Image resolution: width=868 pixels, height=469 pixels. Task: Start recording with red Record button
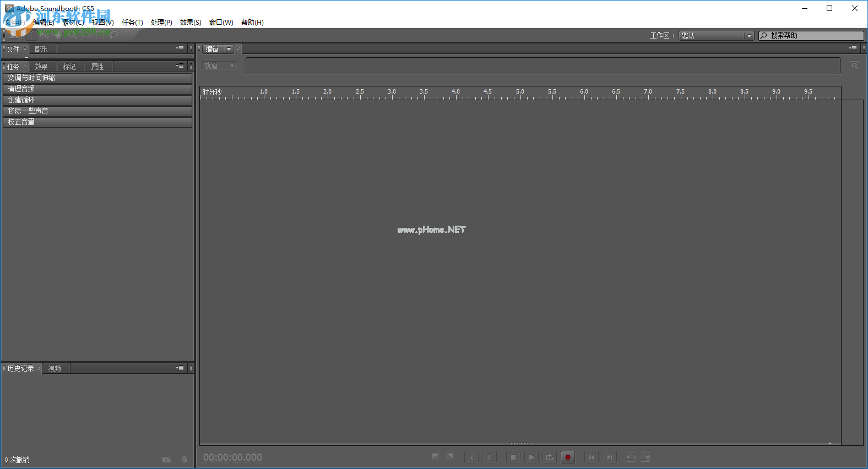[x=568, y=457]
